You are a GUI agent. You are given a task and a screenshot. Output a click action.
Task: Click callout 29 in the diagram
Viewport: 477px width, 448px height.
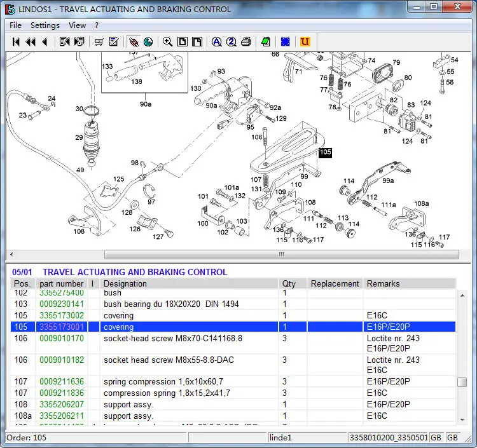79,137
